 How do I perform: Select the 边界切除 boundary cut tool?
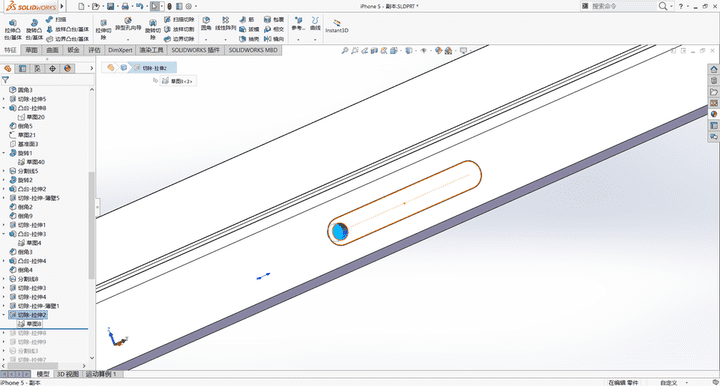[179, 39]
